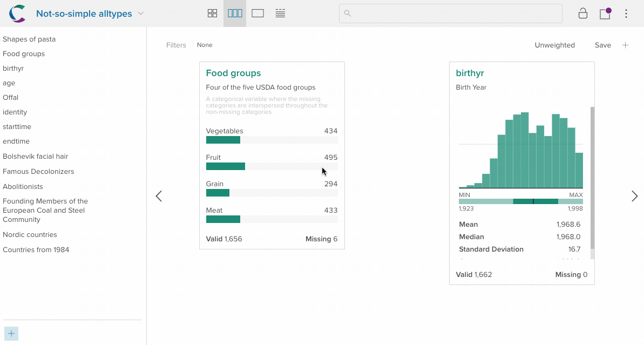Open the Food groups card title

(x=233, y=73)
